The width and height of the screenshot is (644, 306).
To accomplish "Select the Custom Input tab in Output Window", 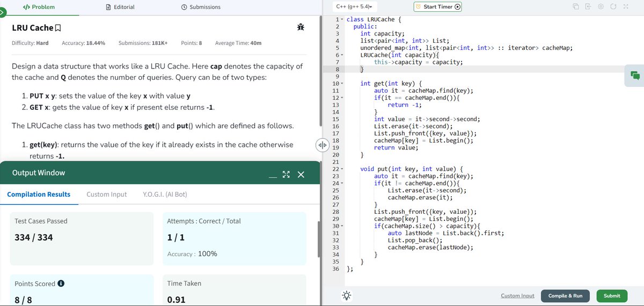I will [107, 194].
